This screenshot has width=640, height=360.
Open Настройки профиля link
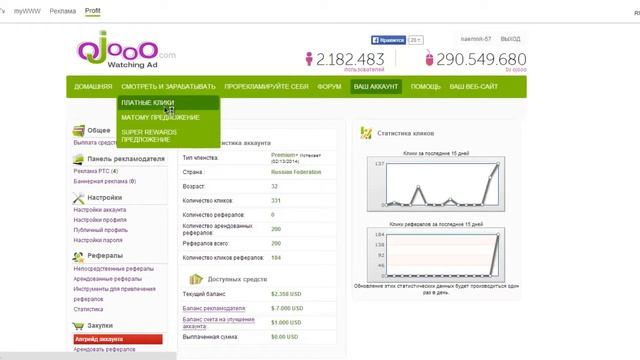tap(100, 220)
